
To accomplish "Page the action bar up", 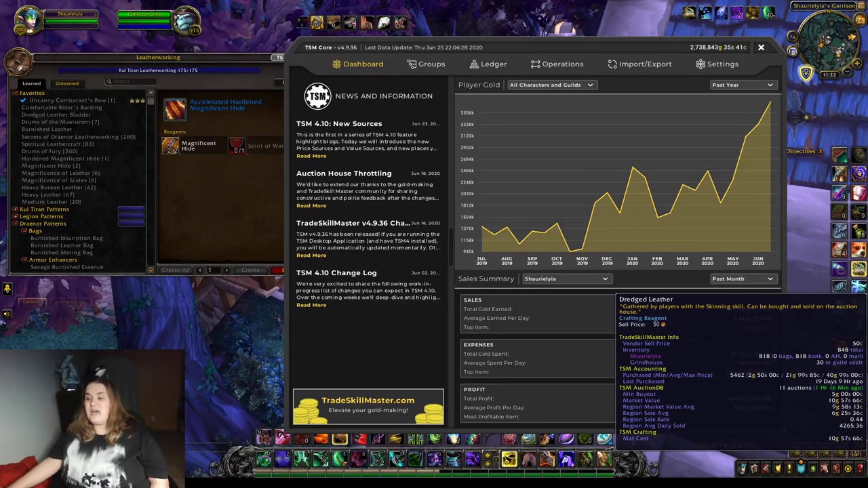I will tap(488, 456).
